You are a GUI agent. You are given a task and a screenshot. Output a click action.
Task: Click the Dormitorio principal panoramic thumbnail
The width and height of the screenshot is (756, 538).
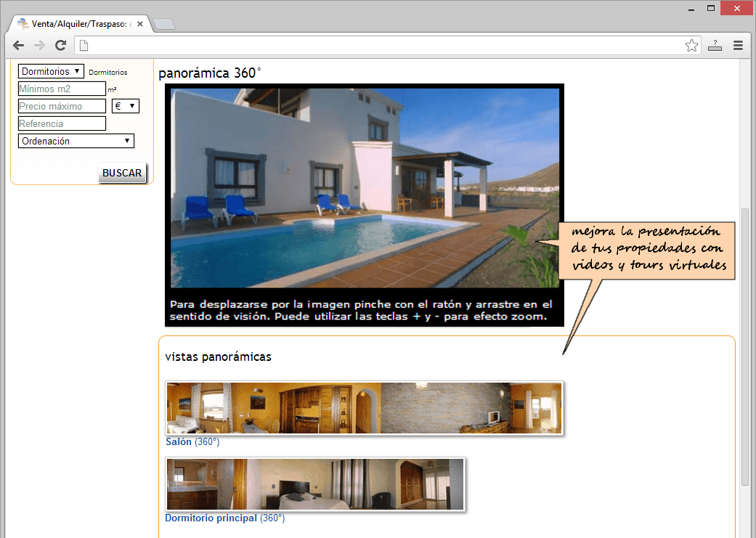315,484
